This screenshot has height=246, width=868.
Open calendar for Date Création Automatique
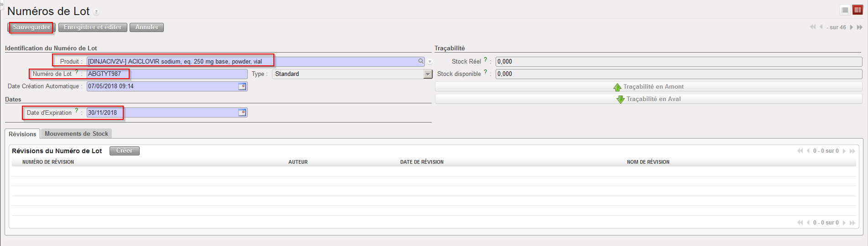click(x=242, y=86)
